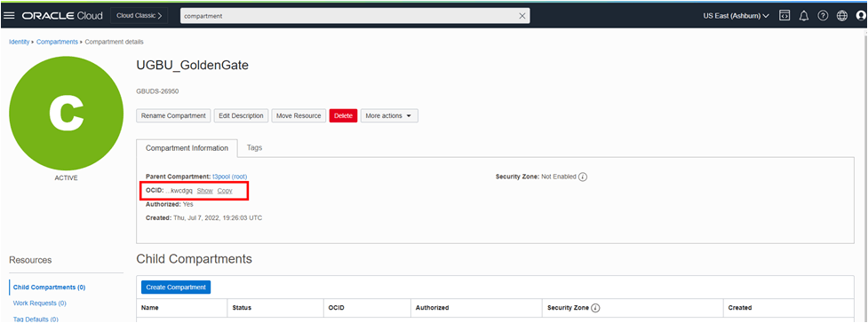Open the language globe icon

842,15
